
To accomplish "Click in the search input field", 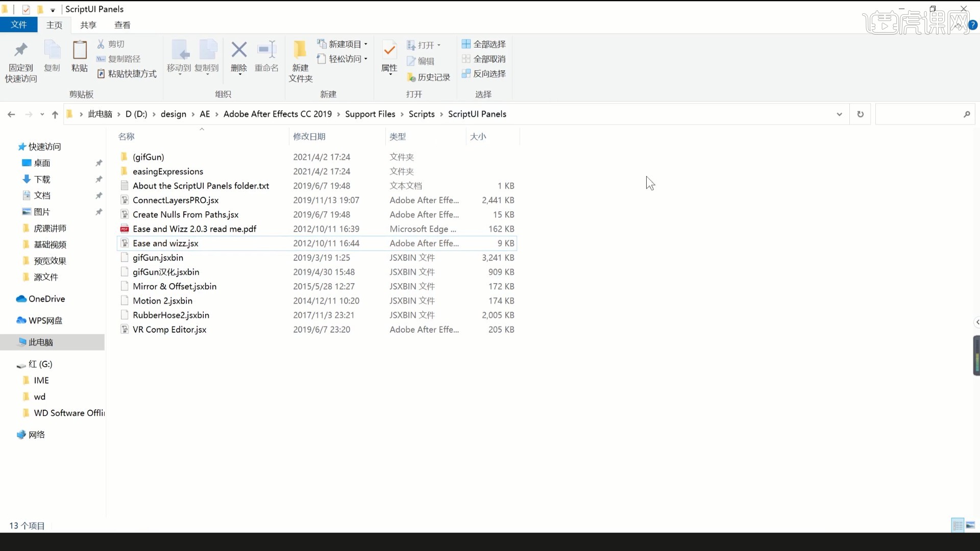I will (x=918, y=114).
